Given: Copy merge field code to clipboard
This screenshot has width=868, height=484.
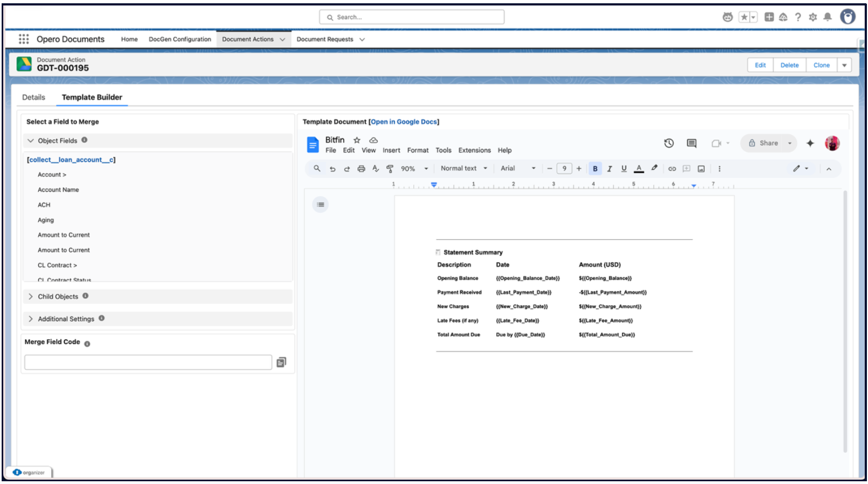Looking at the screenshot, I should (281, 362).
